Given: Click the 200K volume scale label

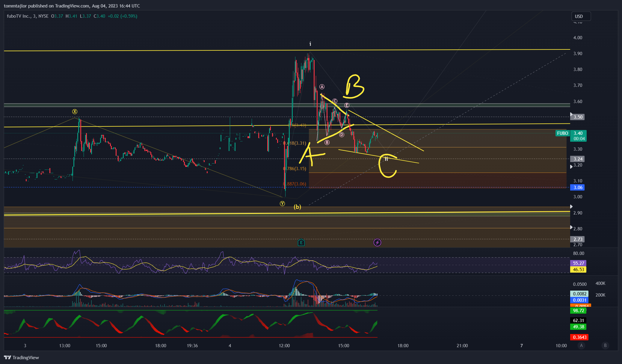Looking at the screenshot, I should pos(600,295).
